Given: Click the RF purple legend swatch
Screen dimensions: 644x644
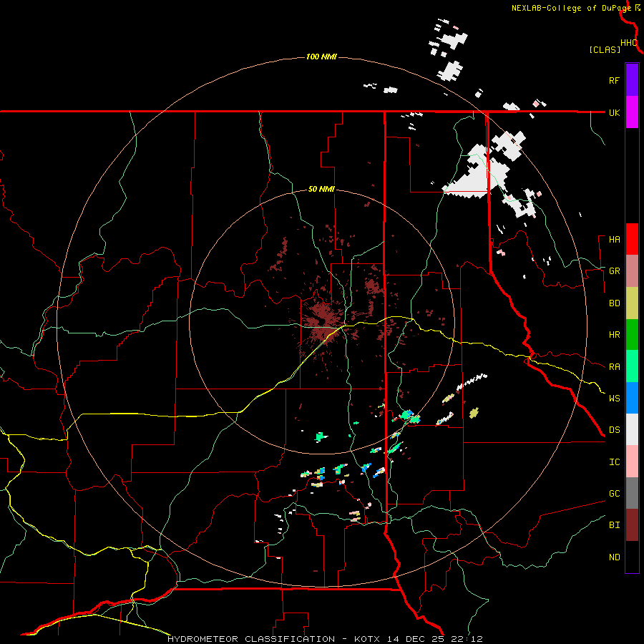Looking at the screenshot, I should (x=632, y=80).
